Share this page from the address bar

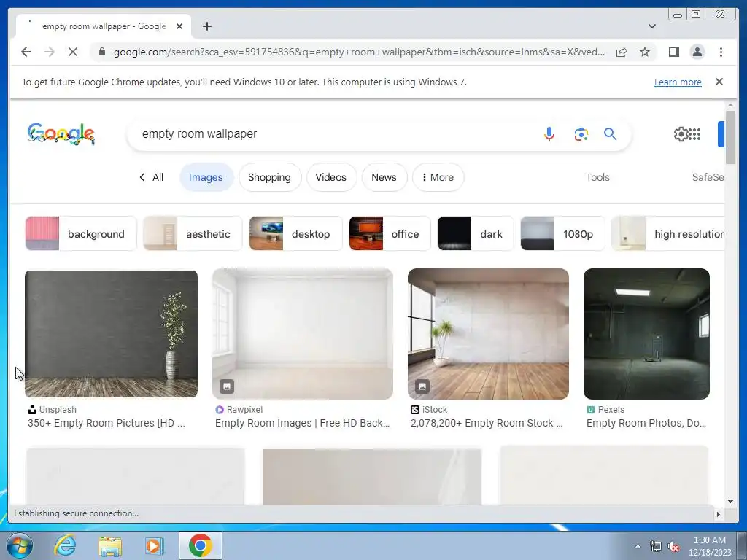pyautogui.click(x=622, y=52)
